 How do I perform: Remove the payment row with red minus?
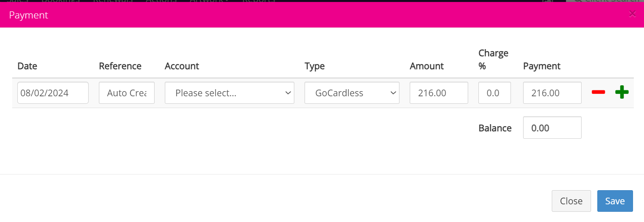598,92
